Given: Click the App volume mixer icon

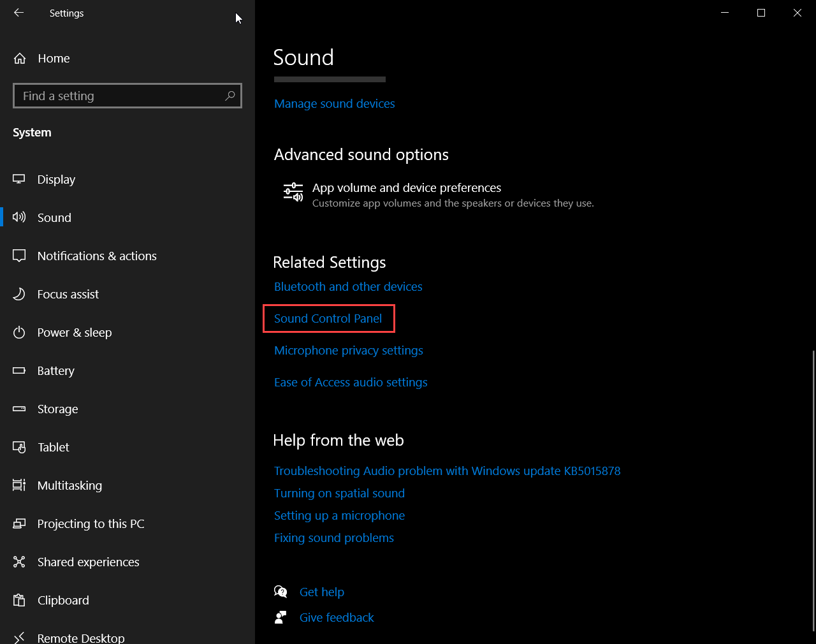Looking at the screenshot, I should [x=293, y=192].
